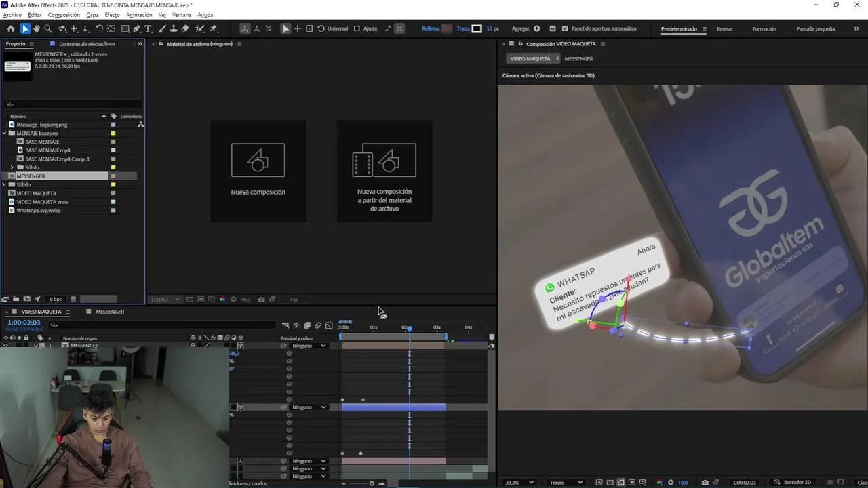Toggle the Panel de apertura automática checkbox
The width and height of the screenshot is (868, 488).
pos(564,28)
